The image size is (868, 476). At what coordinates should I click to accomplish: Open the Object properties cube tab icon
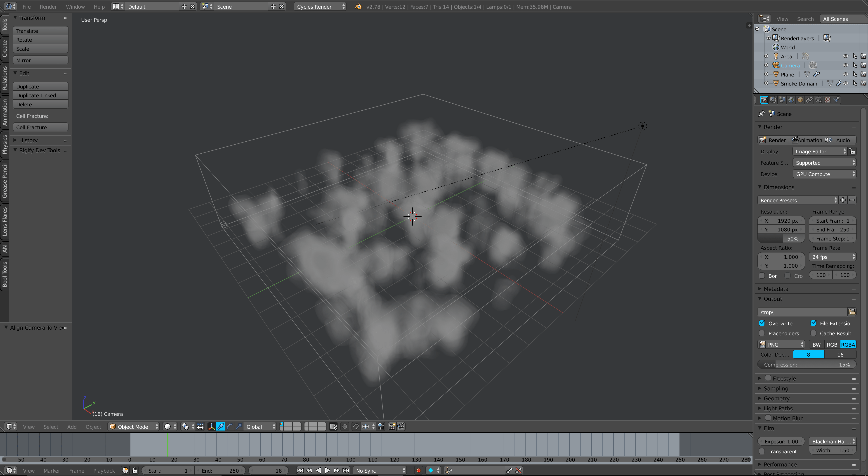point(800,100)
